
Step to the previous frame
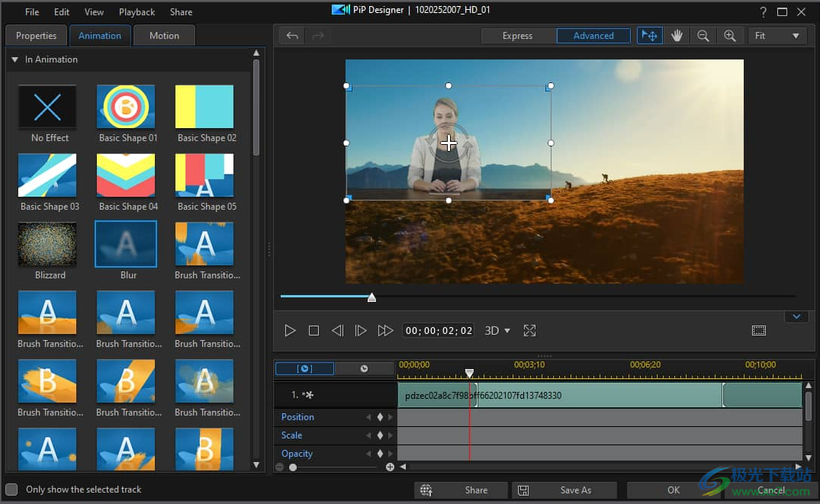pyautogui.click(x=337, y=330)
